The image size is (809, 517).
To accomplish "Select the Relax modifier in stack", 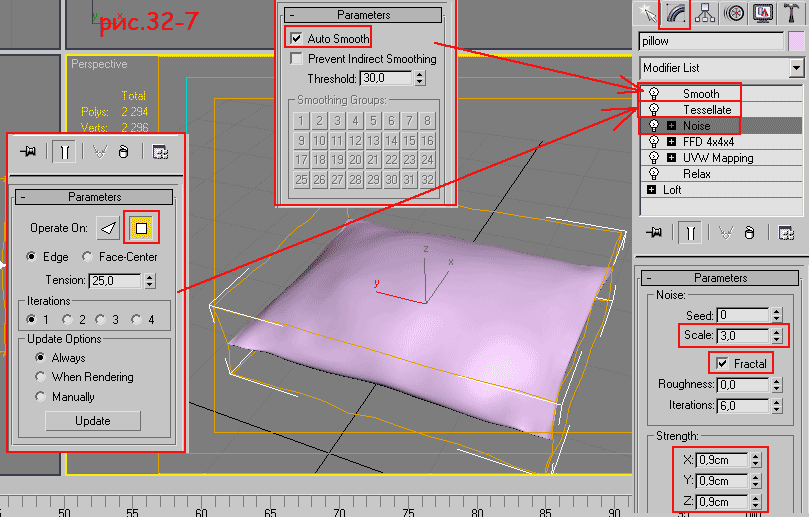I will click(x=697, y=174).
